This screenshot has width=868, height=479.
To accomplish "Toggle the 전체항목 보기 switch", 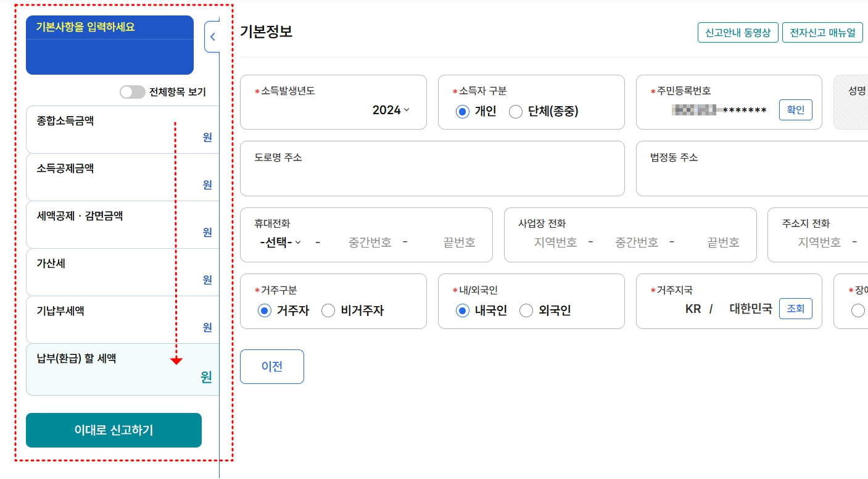I will [133, 92].
